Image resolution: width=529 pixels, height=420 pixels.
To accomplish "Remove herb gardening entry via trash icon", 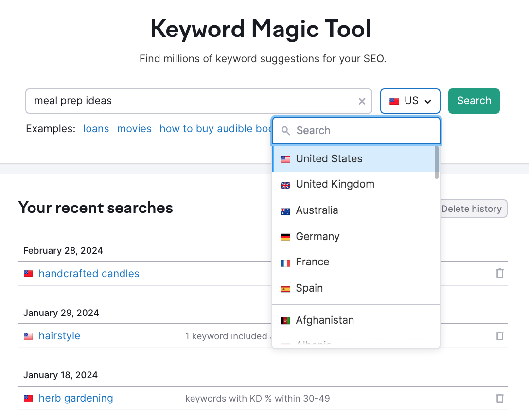I will 499,398.
